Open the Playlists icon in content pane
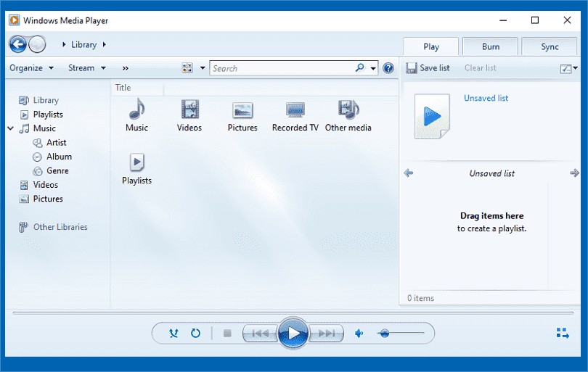 point(137,162)
